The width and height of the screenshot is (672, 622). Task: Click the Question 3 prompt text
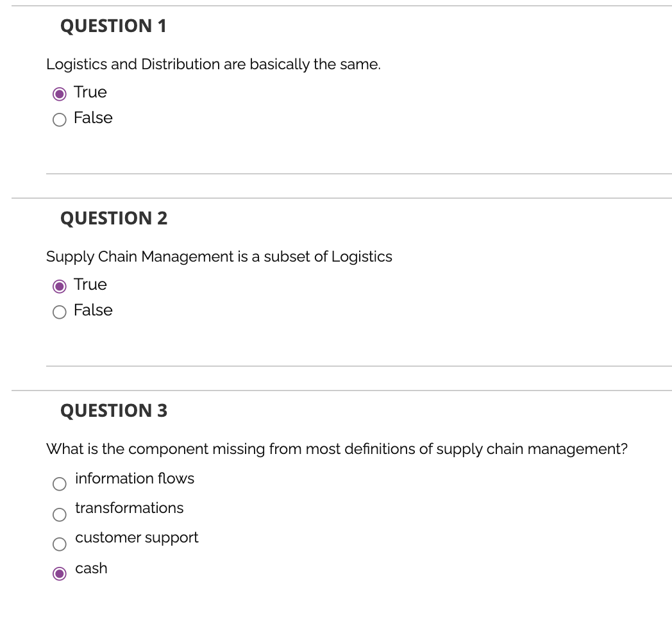pos(337,450)
